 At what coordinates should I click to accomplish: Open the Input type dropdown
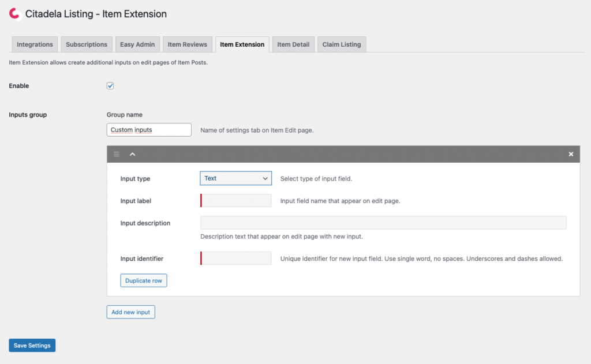pos(235,178)
